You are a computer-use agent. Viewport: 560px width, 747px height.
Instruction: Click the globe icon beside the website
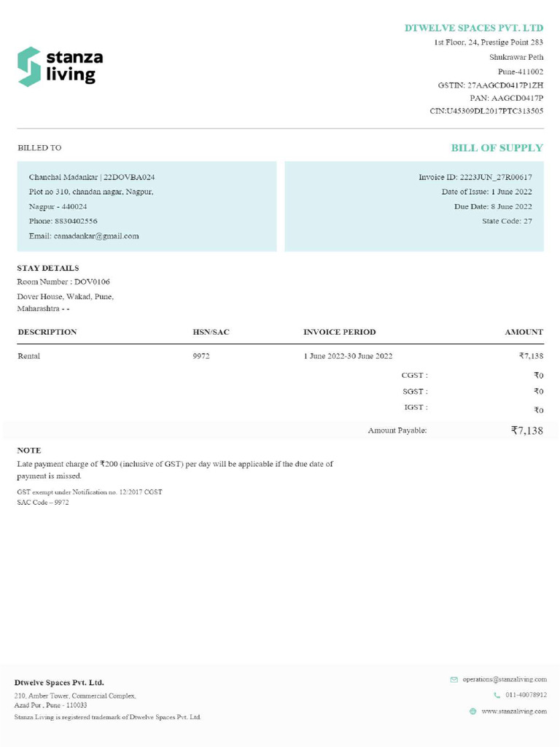tap(473, 711)
